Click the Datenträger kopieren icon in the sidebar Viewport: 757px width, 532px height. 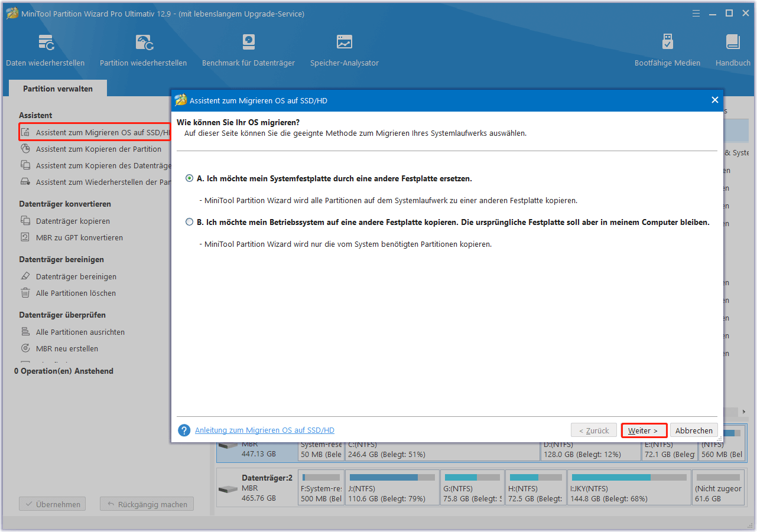pyautogui.click(x=25, y=221)
